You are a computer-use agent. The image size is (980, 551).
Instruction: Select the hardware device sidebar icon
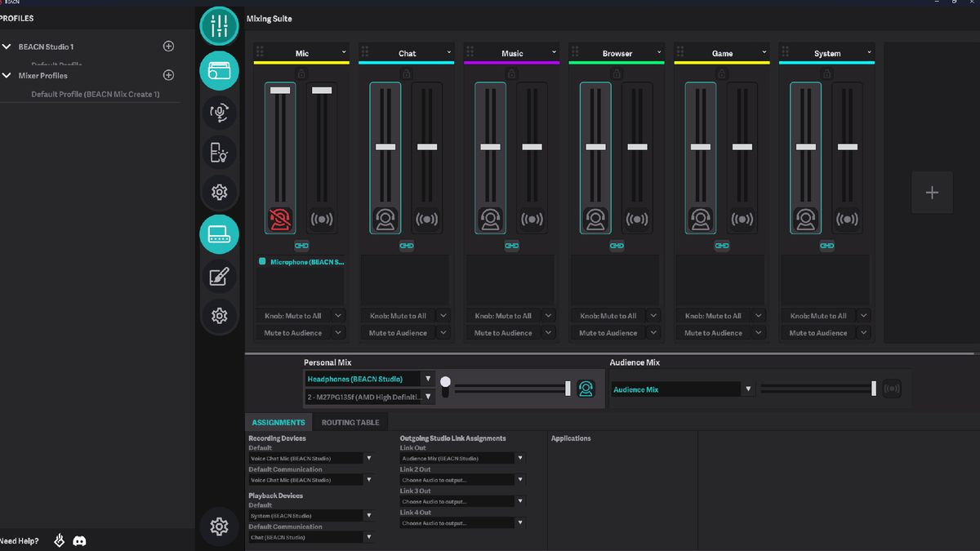219,233
